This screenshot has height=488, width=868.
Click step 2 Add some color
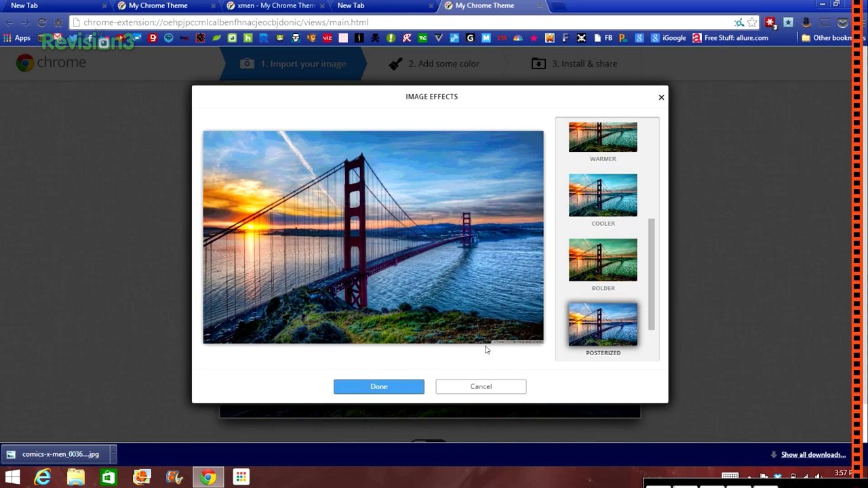tap(433, 64)
